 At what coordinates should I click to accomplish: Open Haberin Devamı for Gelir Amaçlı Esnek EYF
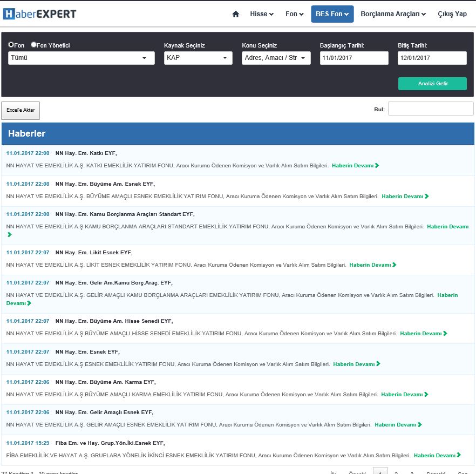398,424
